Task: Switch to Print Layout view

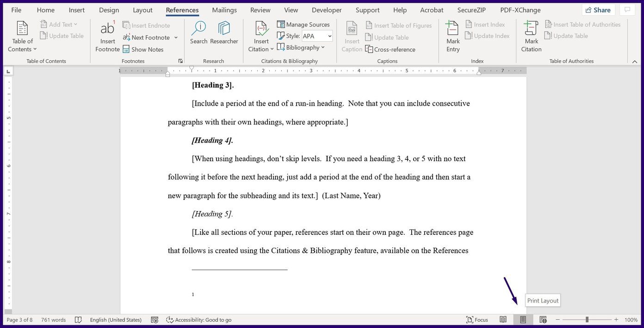Action: 523,320
